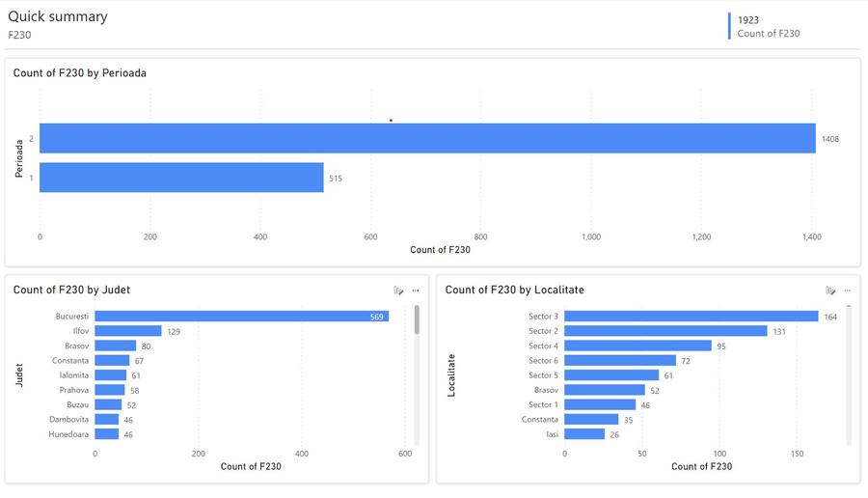Click the edit icon on the Localitate chart
The image size is (868, 498).
coord(829,290)
